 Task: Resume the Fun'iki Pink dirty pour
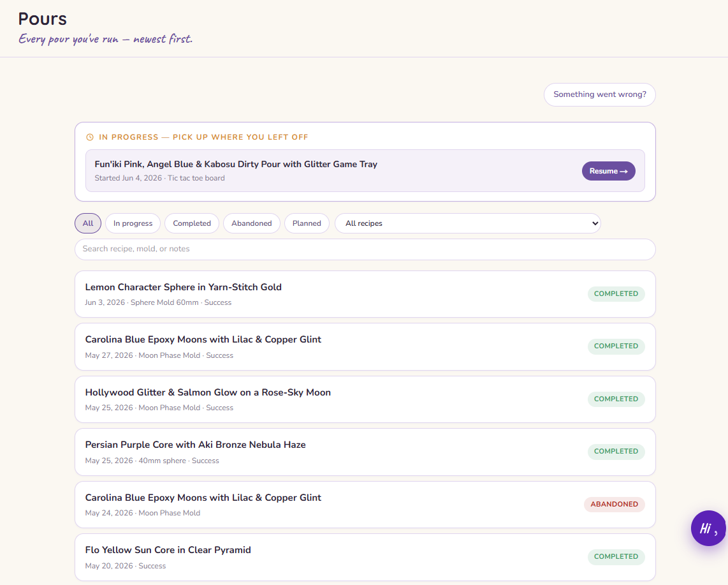pos(608,171)
